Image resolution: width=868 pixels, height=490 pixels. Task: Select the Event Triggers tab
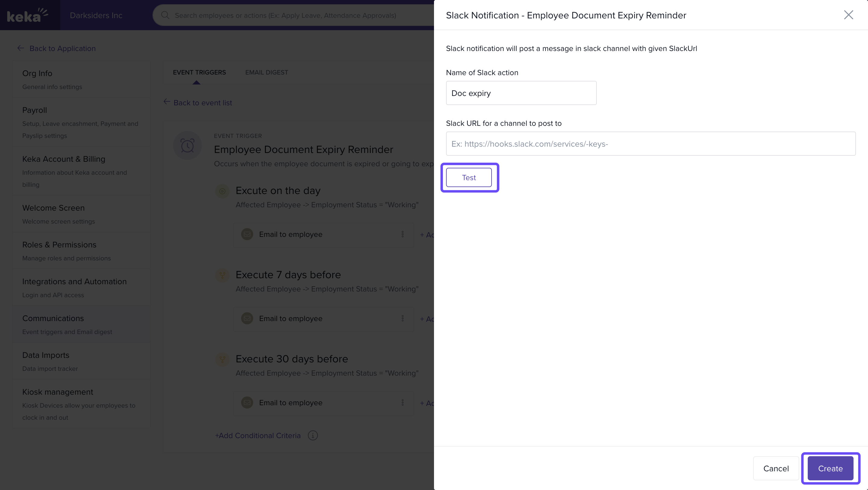click(x=199, y=72)
